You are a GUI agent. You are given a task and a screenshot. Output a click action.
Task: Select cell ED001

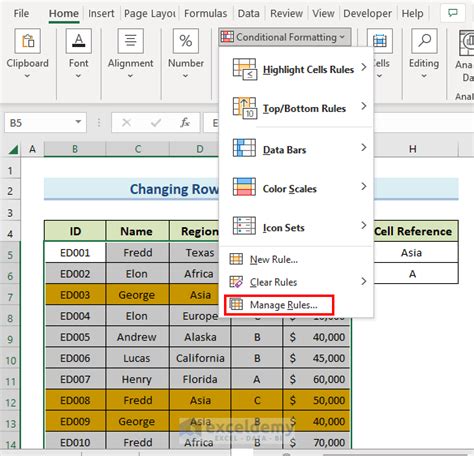75,253
